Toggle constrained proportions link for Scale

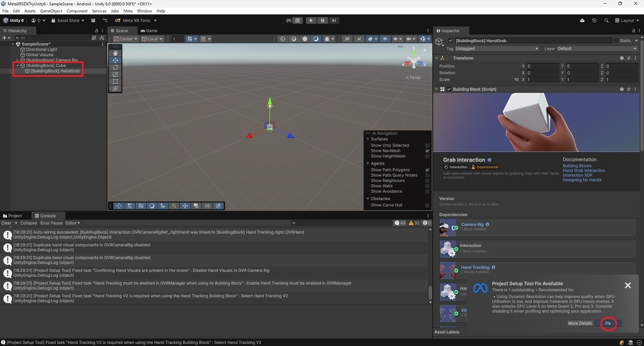click(x=517, y=79)
